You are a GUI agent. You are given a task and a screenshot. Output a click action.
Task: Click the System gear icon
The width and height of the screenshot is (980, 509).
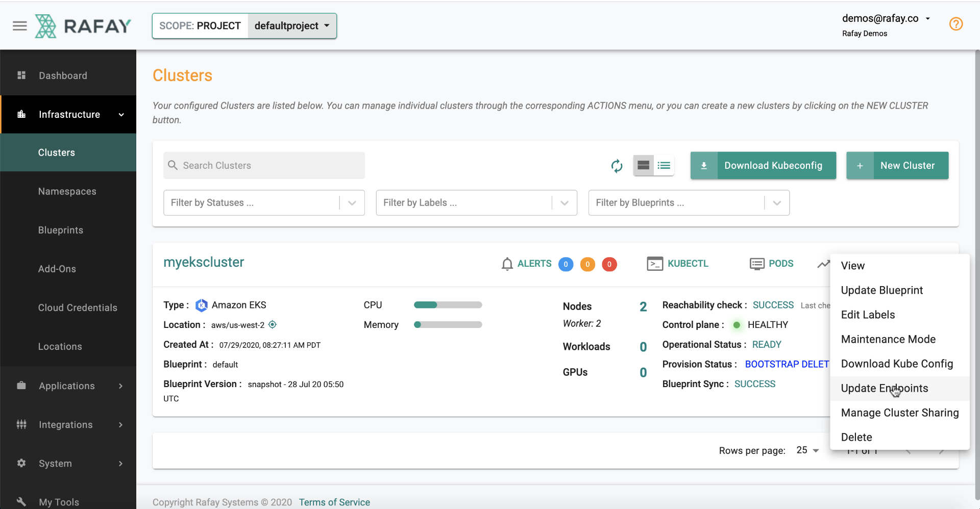(x=21, y=463)
